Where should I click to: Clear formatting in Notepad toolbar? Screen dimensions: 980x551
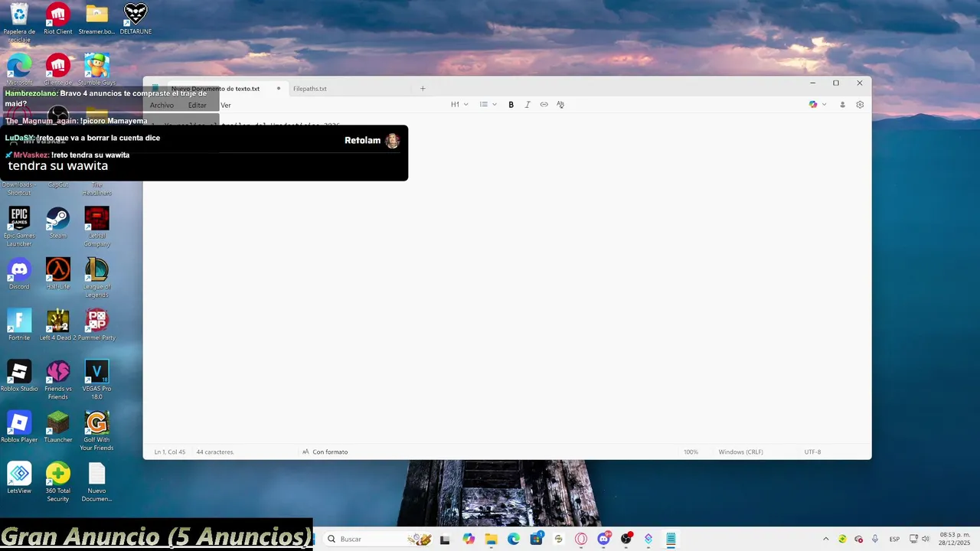[560, 105]
